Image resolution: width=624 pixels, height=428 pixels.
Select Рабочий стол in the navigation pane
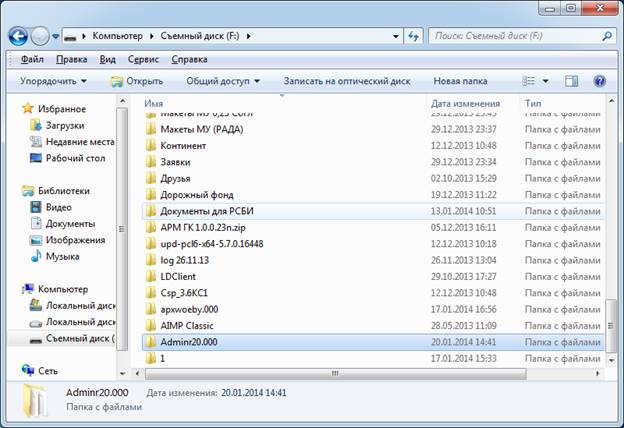click(x=73, y=157)
